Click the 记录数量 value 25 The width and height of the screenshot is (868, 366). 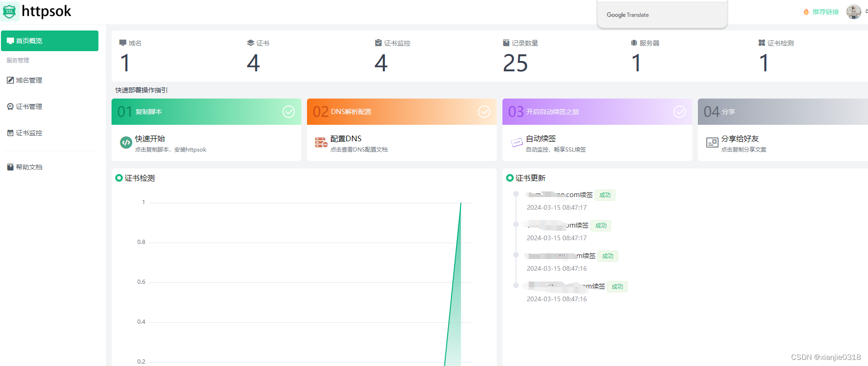(516, 63)
